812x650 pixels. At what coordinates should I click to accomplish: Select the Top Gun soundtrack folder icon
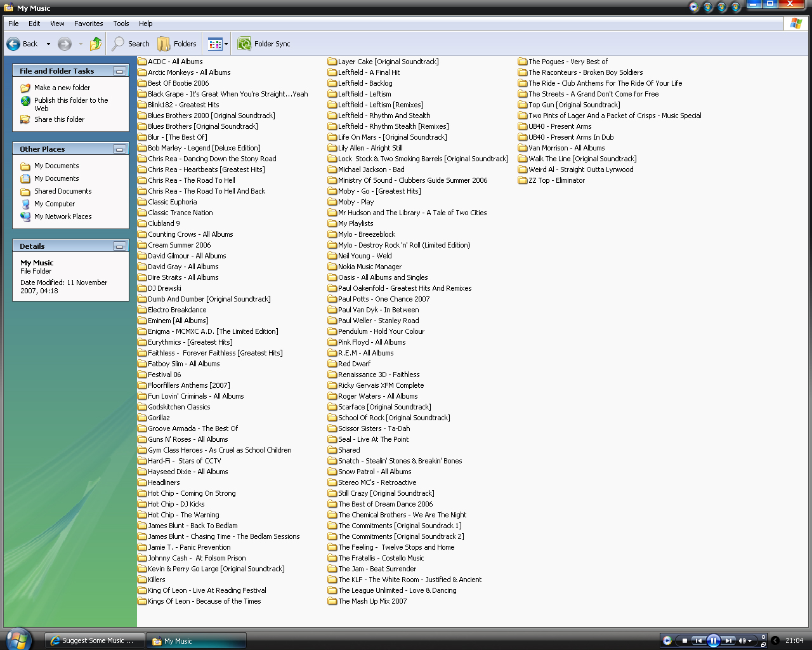point(523,105)
